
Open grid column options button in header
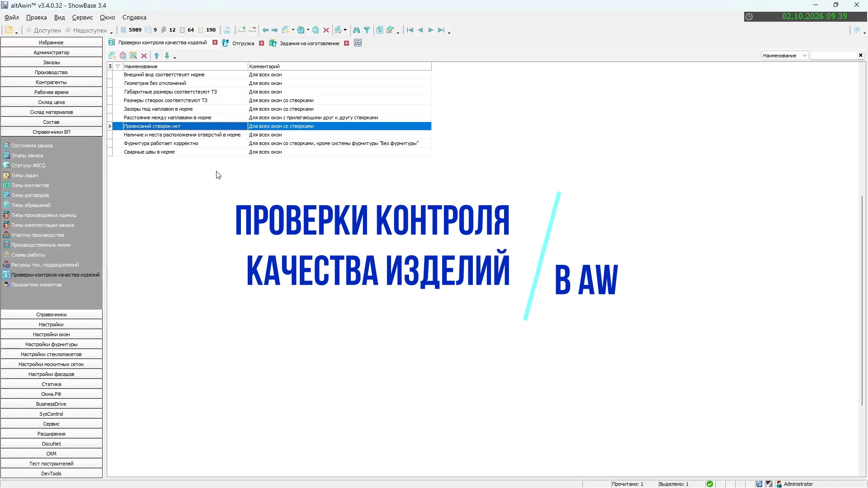pyautogui.click(x=110, y=66)
